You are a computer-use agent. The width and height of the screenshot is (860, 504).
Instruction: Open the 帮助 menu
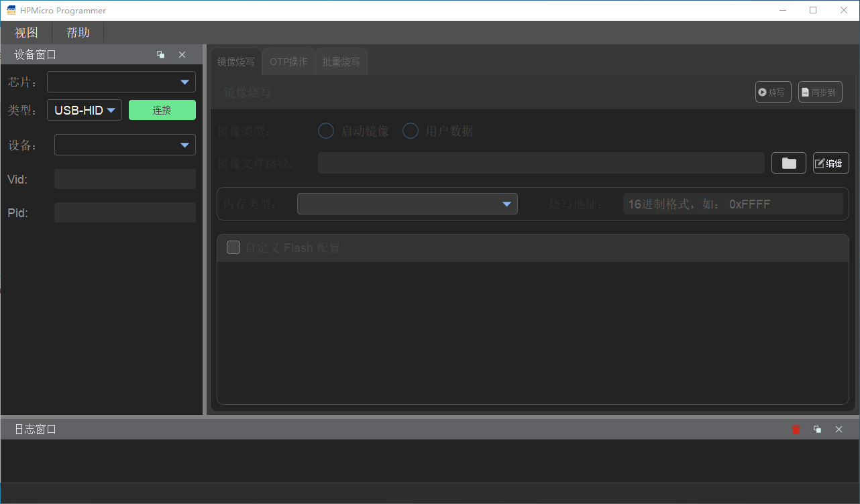78,33
